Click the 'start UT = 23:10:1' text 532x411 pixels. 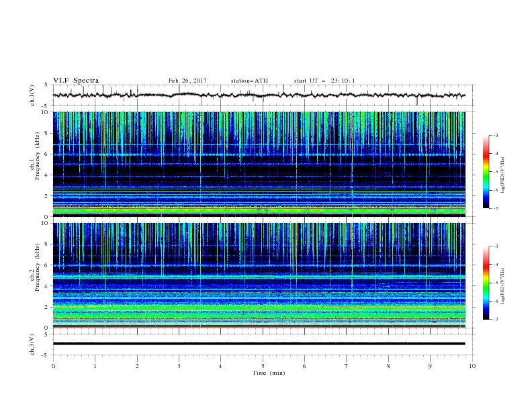324,81
